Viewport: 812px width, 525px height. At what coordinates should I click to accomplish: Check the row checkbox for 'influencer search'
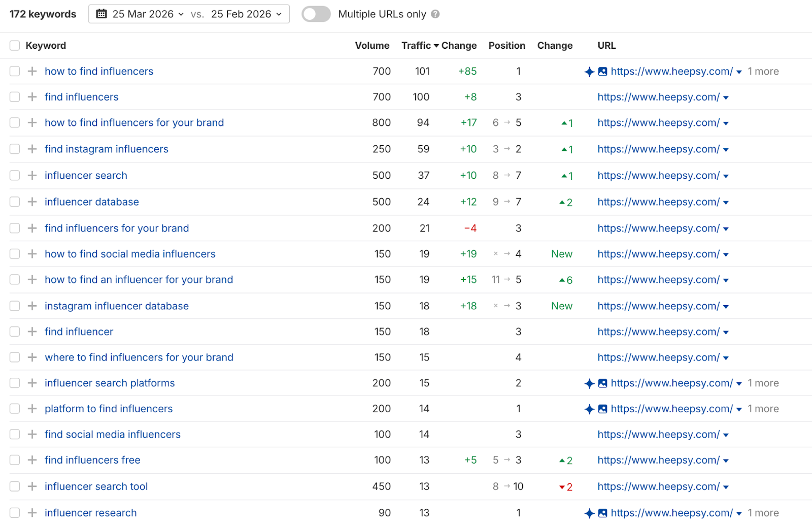(x=14, y=175)
